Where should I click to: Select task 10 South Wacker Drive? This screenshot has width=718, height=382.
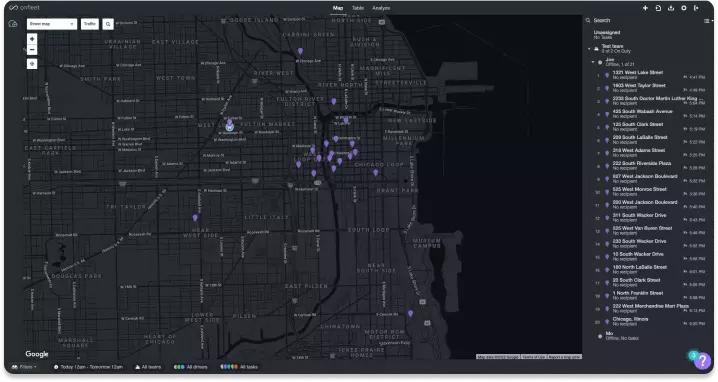coord(650,256)
